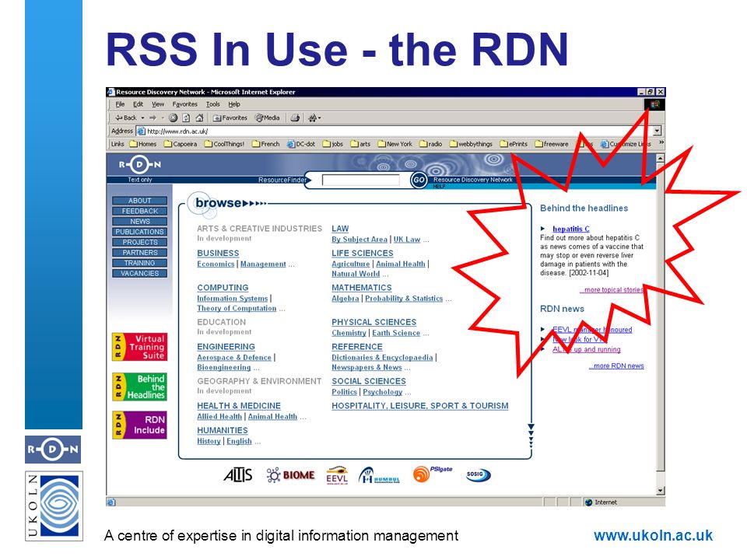Open the View menu
Screen dimensions: 747x560
coord(158,104)
